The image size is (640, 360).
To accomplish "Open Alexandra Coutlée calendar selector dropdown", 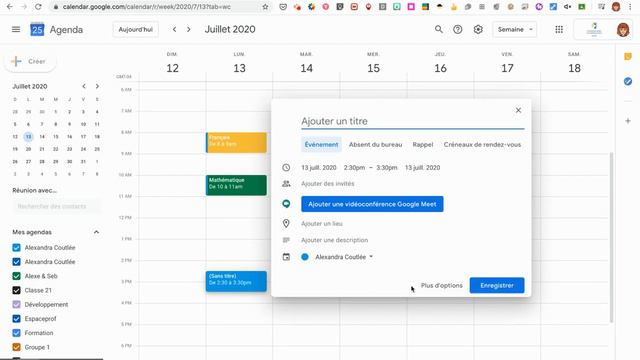I will coord(344,257).
